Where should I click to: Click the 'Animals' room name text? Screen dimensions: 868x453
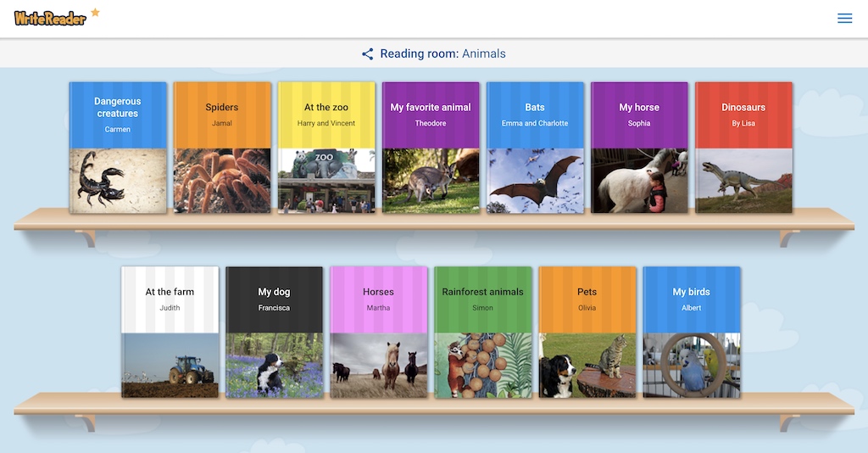484,53
